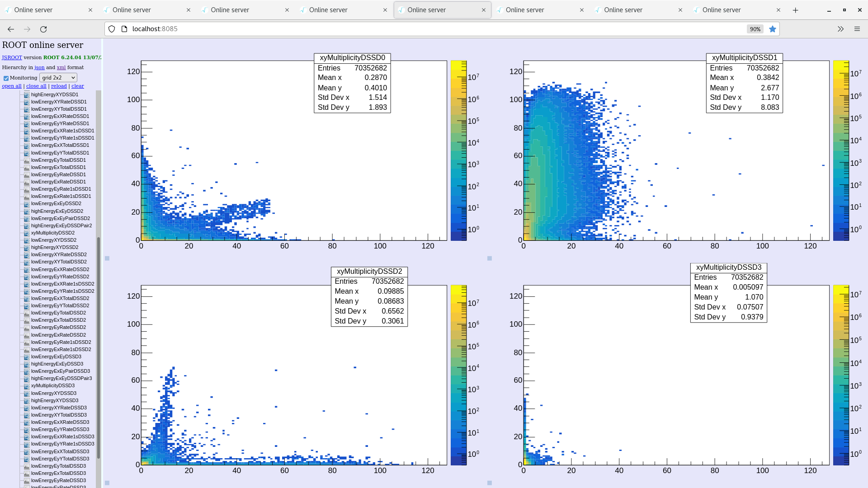Click the 'close all' link
The height and width of the screenshot is (488, 868).
pyautogui.click(x=36, y=86)
